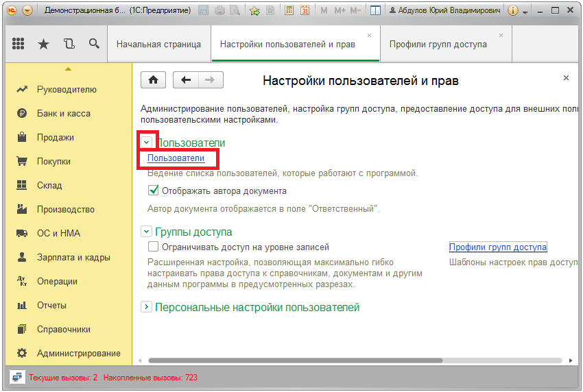Open the calendar icon in the title bar
This screenshot has height=392, width=583.
(305, 11)
